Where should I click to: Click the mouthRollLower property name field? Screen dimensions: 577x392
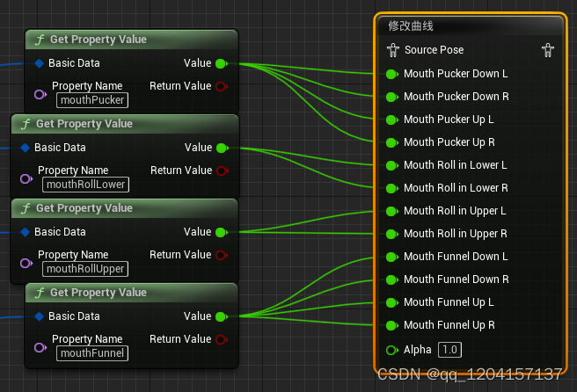(x=85, y=185)
